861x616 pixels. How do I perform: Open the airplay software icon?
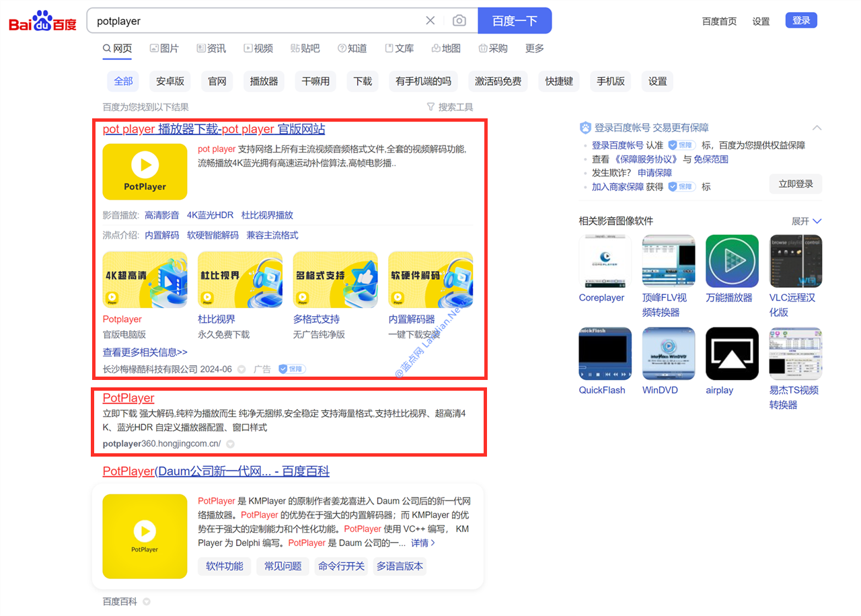[x=732, y=354]
